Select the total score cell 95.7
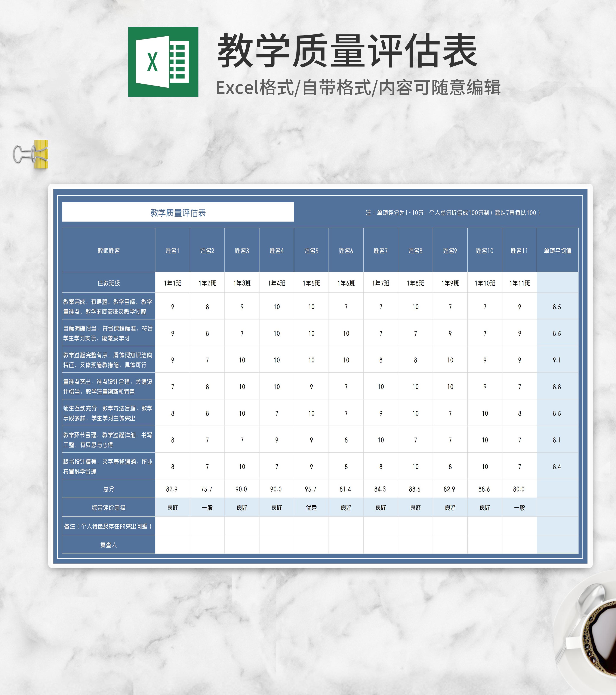This screenshot has height=695, width=616. [x=311, y=489]
